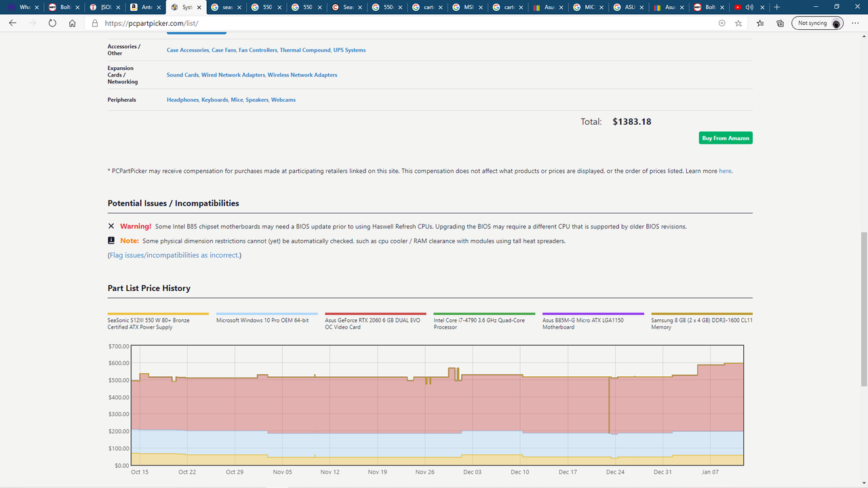Open the Fan Controllers link
The image size is (868, 488).
click(258, 50)
